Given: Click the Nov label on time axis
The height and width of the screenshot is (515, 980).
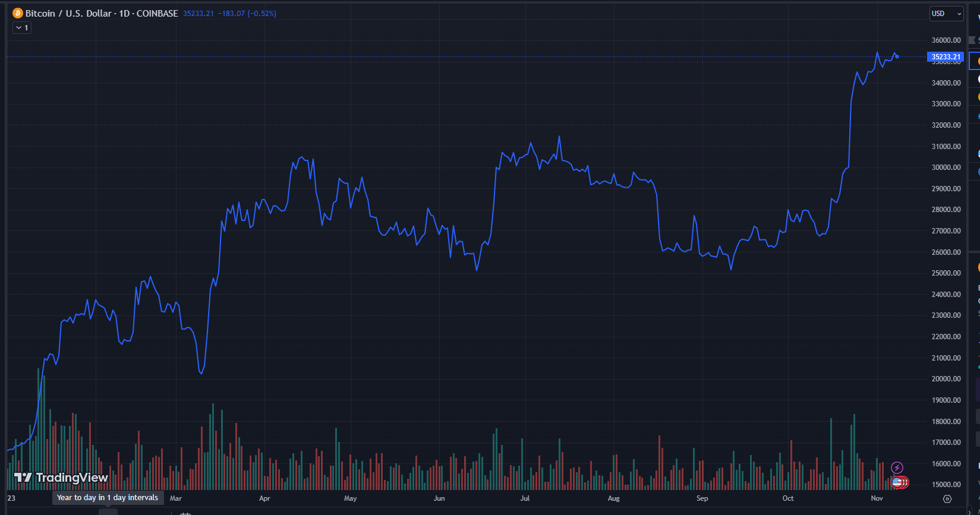Looking at the screenshot, I should pos(877,498).
